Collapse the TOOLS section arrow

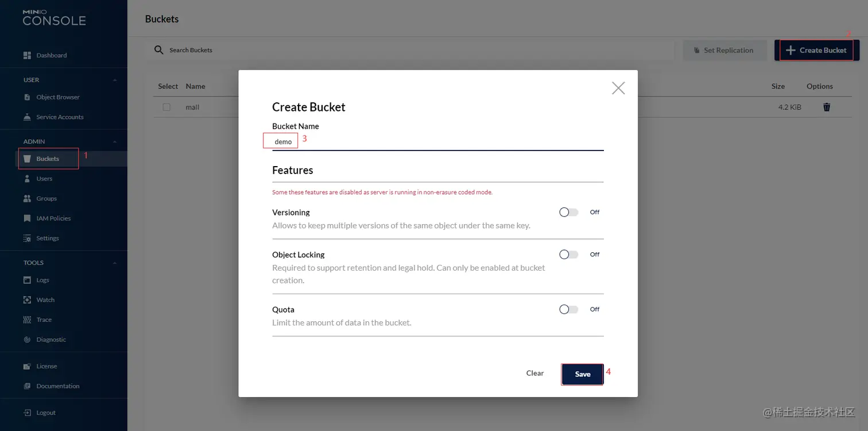(x=114, y=263)
